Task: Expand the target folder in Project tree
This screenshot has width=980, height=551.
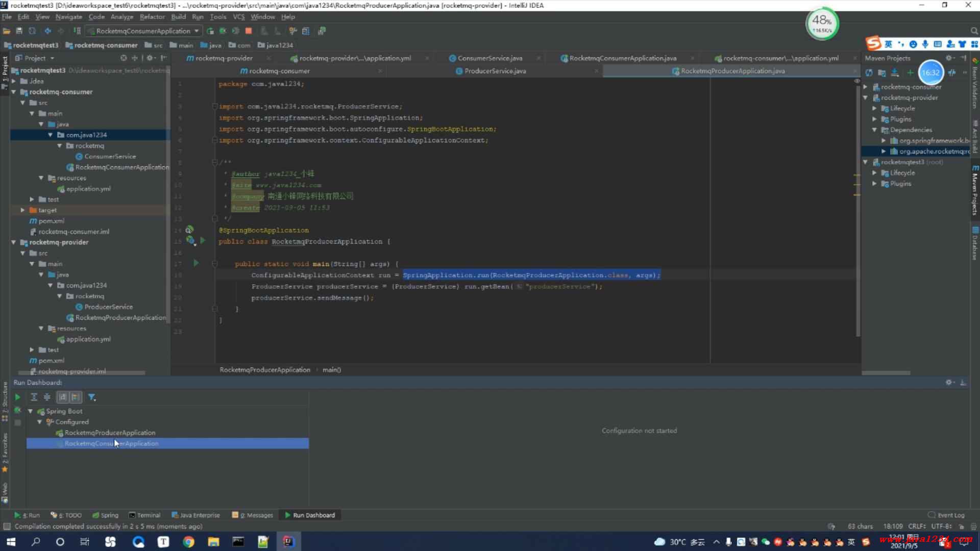Action: [x=22, y=210]
